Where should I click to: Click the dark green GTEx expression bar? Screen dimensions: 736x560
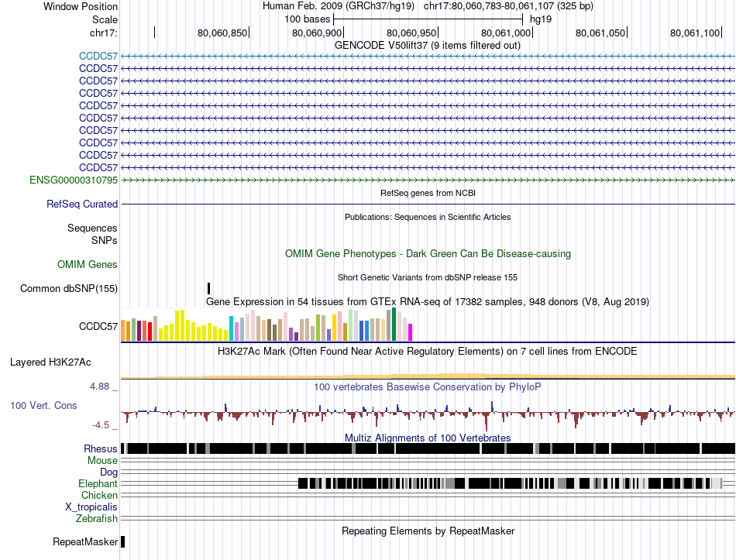[394, 325]
